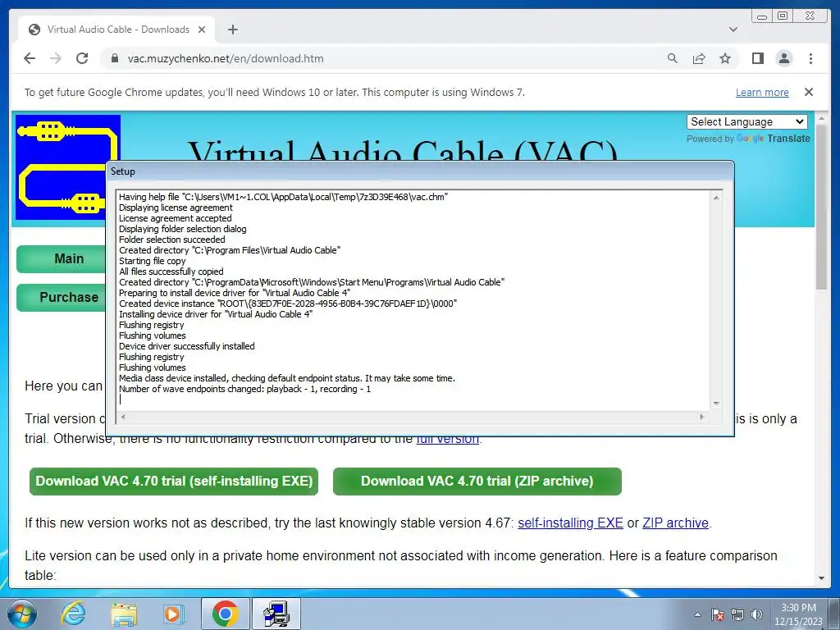Open the Chrome profile menu
Image resolution: width=840 pixels, height=630 pixels.
pos(784,58)
